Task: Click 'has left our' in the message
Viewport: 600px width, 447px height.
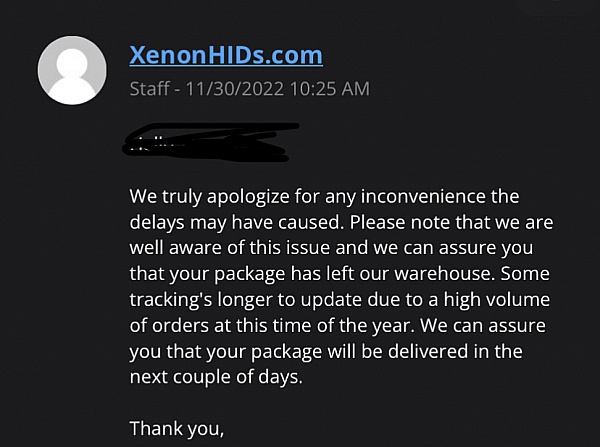Action: pos(340,274)
